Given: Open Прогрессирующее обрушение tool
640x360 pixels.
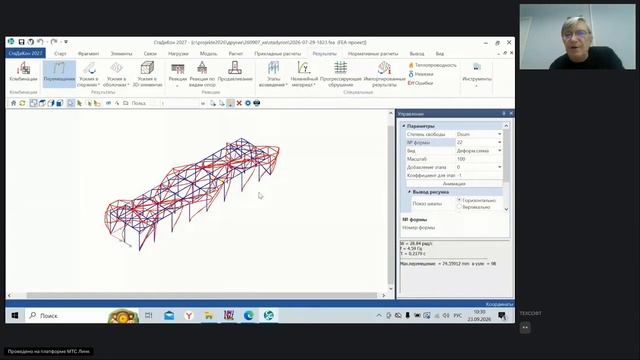Looking at the screenshot, I should click(340, 74).
